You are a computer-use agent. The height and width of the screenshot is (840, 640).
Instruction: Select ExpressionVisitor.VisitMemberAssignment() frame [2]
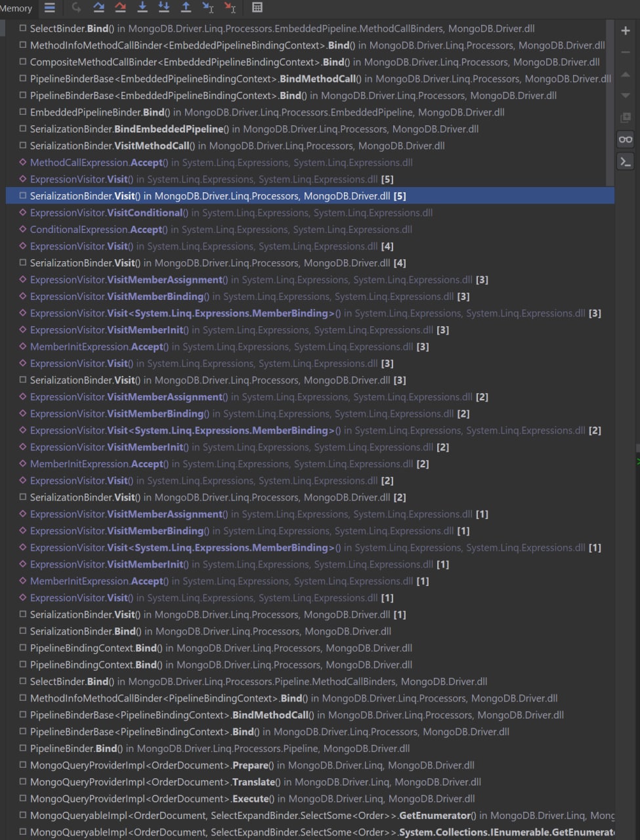(x=310, y=397)
